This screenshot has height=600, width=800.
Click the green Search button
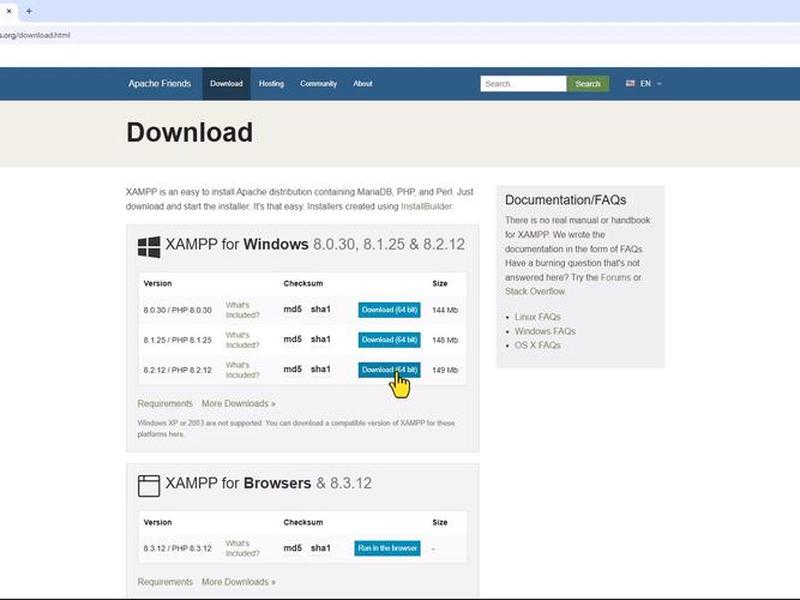[588, 84]
